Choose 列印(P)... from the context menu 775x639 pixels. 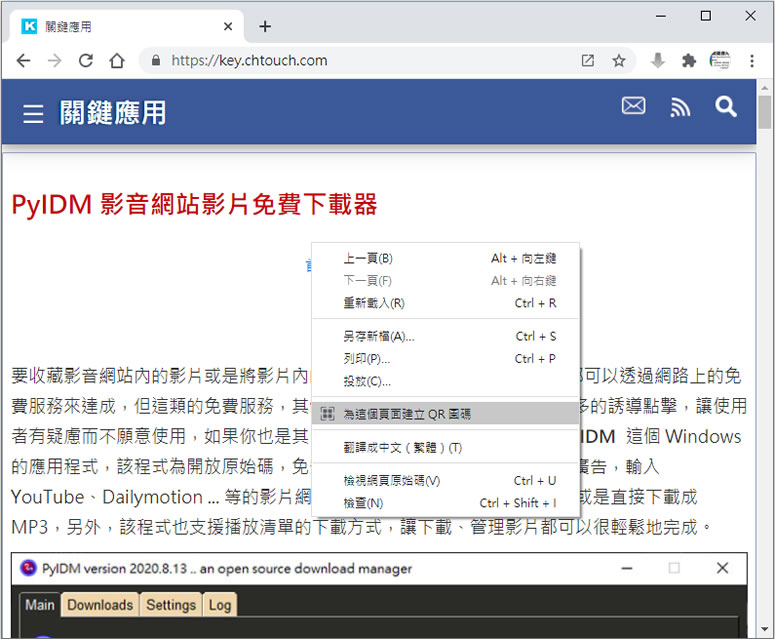coord(445,359)
